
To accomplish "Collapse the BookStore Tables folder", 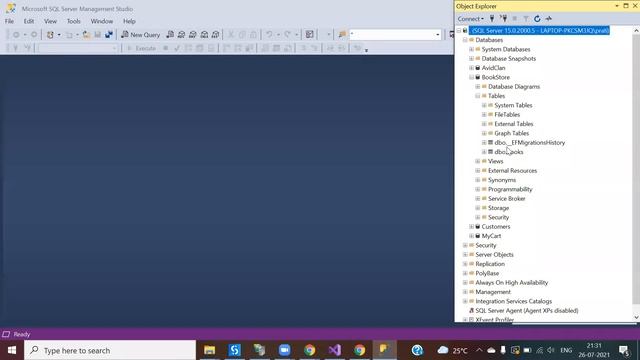I will (478, 96).
